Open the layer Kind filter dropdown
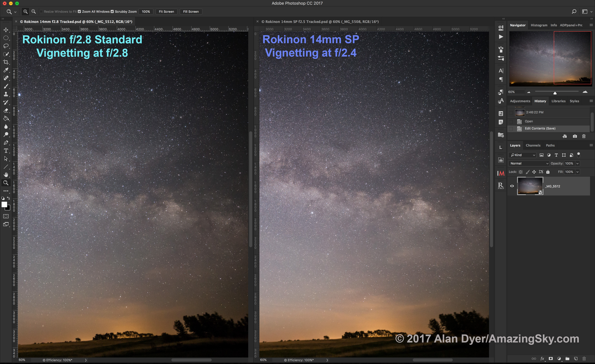This screenshot has height=364, width=595. pyautogui.click(x=522, y=155)
